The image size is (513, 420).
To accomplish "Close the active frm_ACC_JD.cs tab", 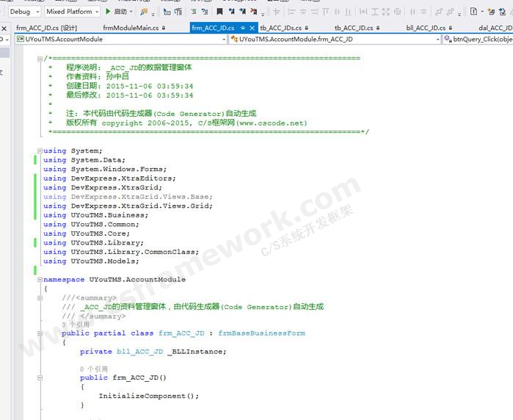I will (252, 28).
